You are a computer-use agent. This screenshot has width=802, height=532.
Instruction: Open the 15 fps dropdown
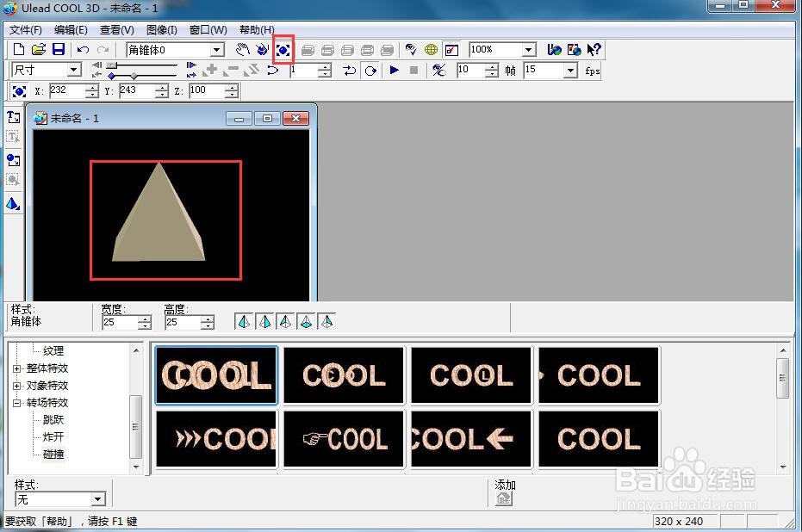pos(571,70)
